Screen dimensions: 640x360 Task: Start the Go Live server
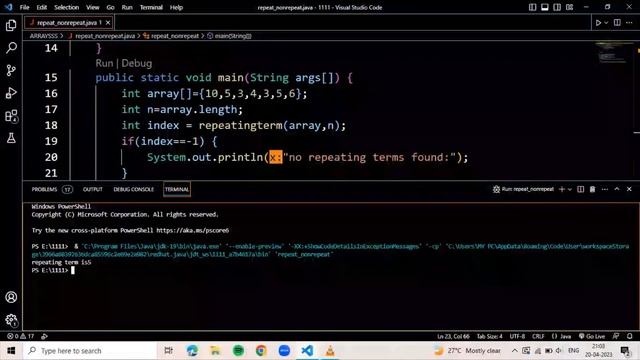pyautogui.click(x=592, y=336)
